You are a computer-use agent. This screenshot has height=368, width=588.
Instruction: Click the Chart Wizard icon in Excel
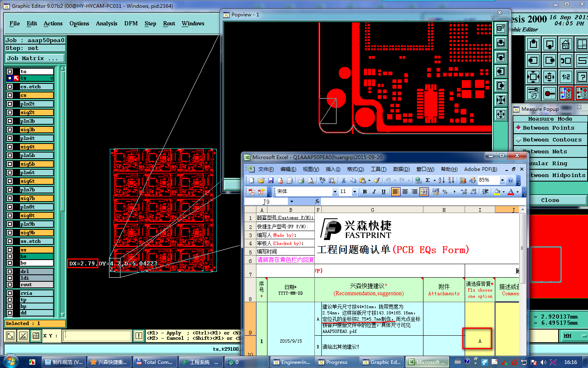pos(463,180)
